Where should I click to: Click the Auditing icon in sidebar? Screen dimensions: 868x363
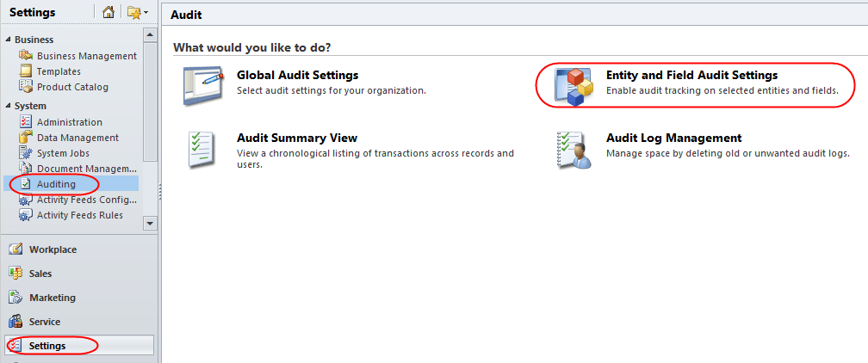pyautogui.click(x=26, y=184)
